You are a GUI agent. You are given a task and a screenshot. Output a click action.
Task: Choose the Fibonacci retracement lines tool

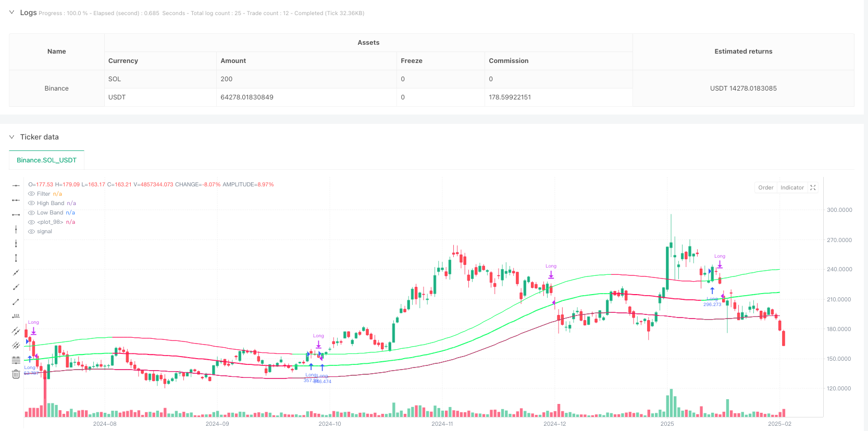(16, 360)
